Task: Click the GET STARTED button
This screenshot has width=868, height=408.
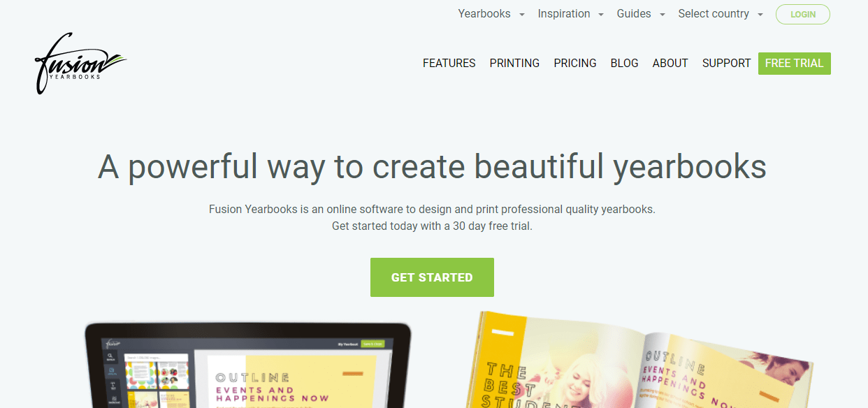Action: point(432,277)
